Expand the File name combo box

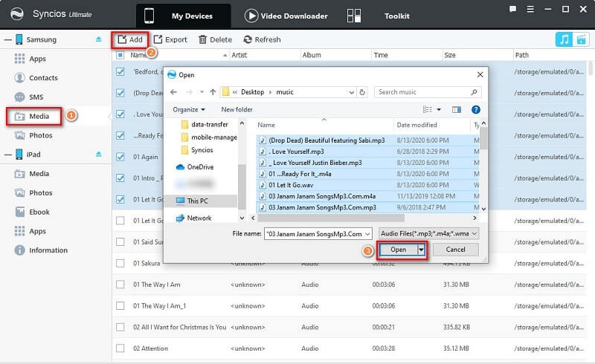tap(367, 234)
